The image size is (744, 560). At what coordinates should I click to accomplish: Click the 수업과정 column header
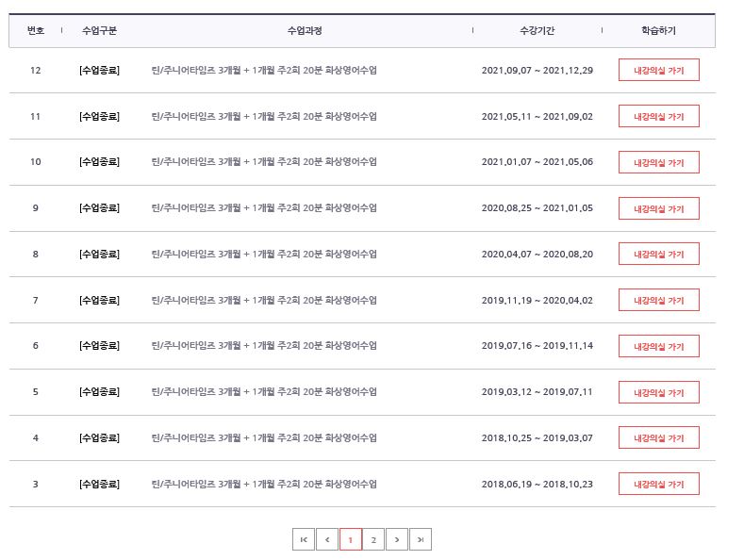305,31
